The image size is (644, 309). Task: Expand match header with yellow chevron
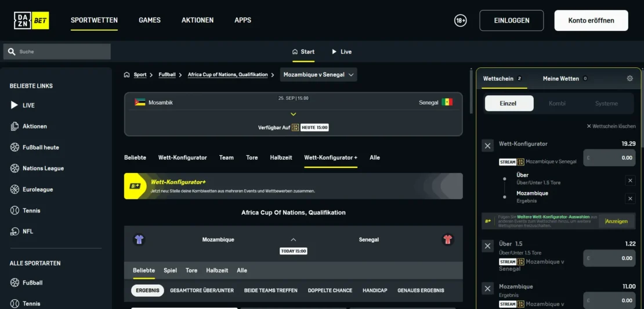[x=293, y=114]
